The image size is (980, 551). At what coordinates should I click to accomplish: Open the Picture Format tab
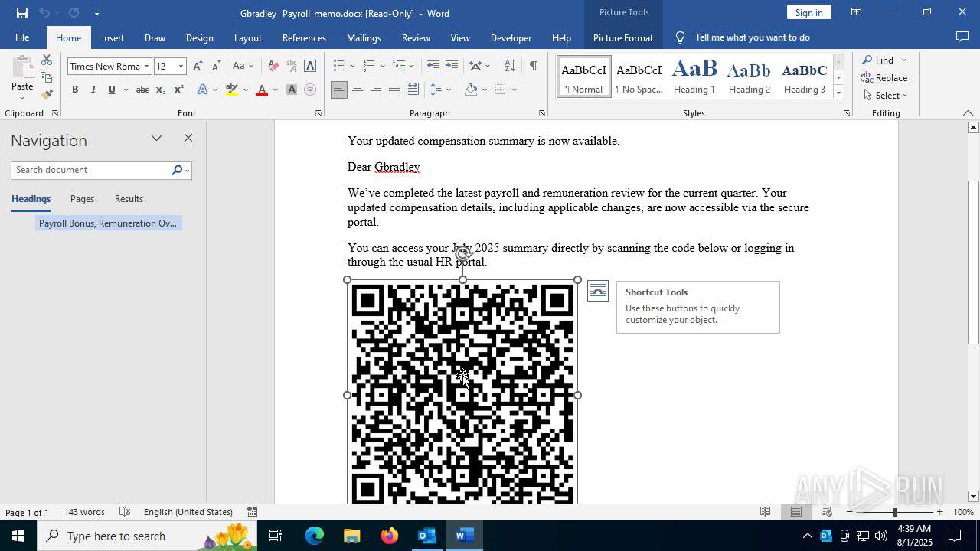623,37
